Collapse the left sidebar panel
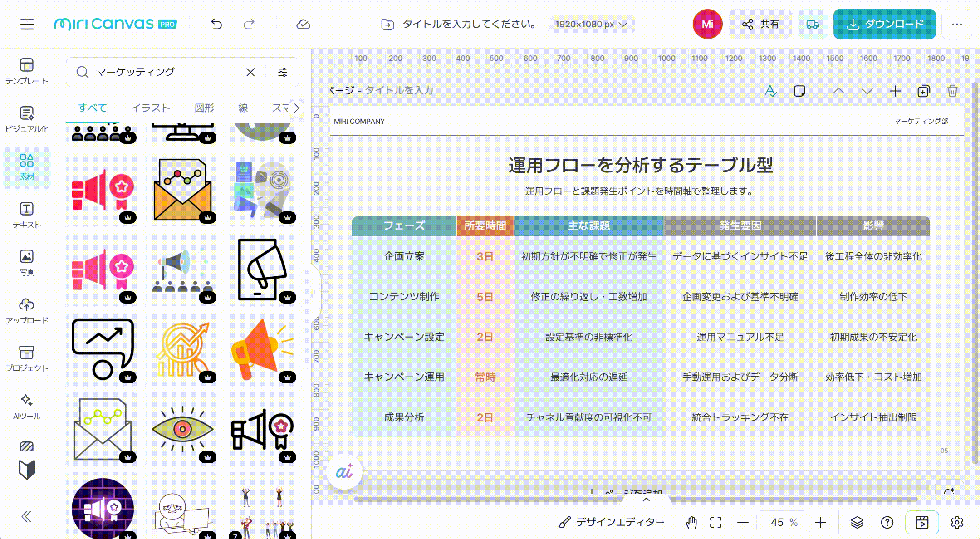 click(26, 516)
